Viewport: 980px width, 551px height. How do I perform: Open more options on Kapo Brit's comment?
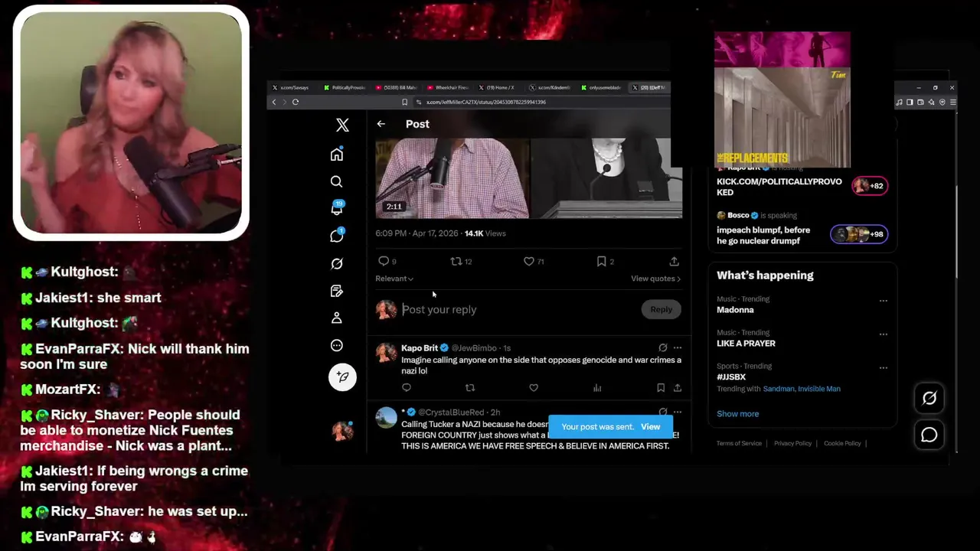[677, 347]
